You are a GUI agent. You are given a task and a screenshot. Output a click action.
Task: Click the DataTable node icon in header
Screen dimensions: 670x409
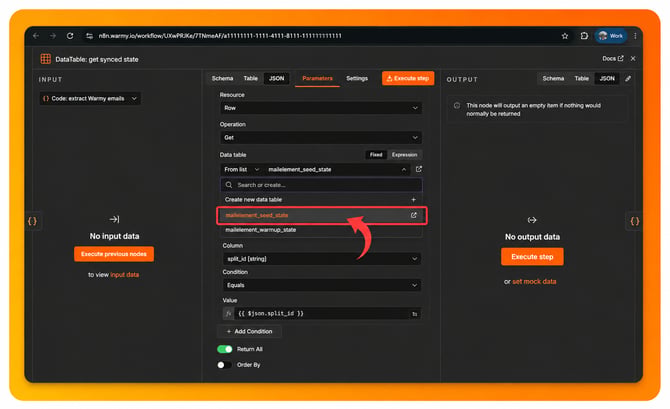coord(45,59)
